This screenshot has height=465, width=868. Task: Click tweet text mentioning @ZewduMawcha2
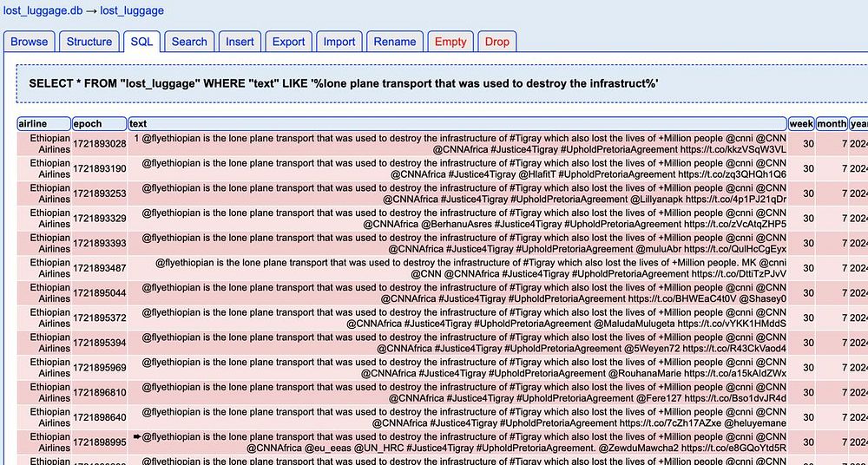tap(457, 442)
